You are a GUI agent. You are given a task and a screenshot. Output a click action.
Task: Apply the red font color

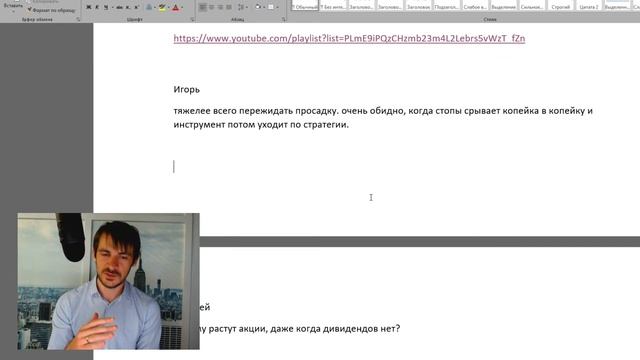[x=176, y=7]
